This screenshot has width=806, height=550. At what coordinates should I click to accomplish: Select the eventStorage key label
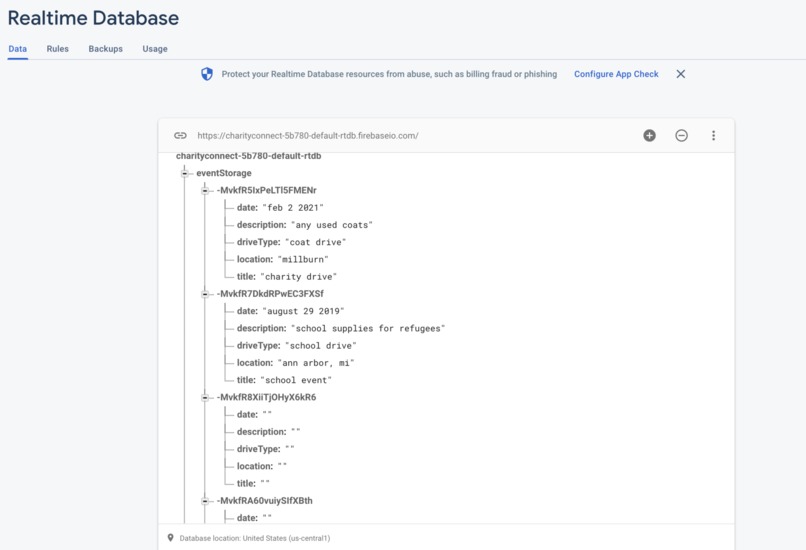coord(224,173)
